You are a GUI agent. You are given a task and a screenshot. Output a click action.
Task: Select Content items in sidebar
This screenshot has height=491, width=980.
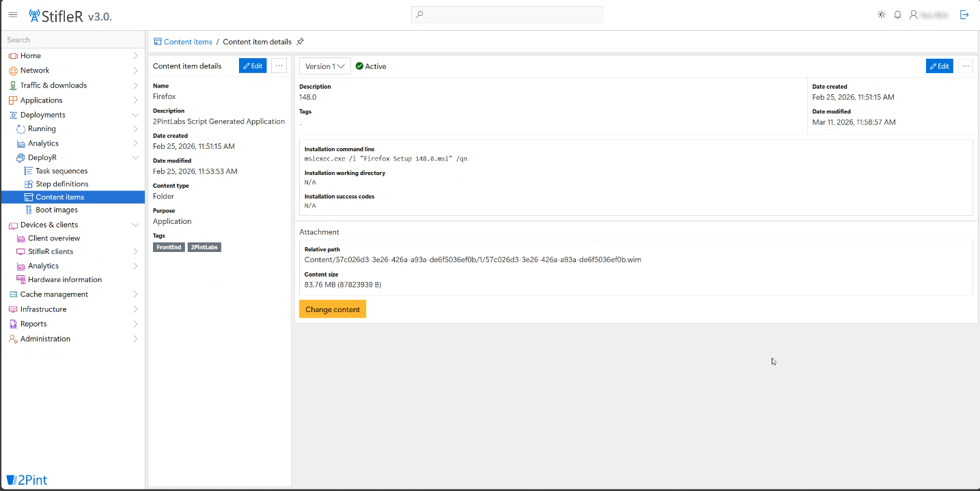point(73,197)
